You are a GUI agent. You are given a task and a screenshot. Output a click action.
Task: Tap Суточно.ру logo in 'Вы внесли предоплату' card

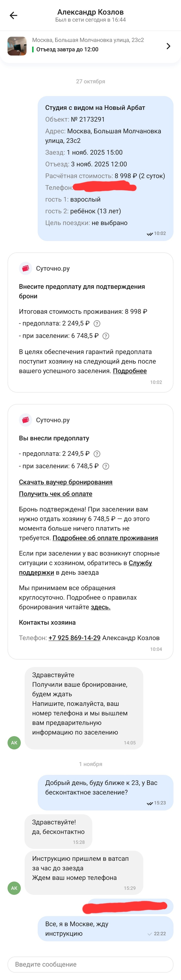(26, 420)
